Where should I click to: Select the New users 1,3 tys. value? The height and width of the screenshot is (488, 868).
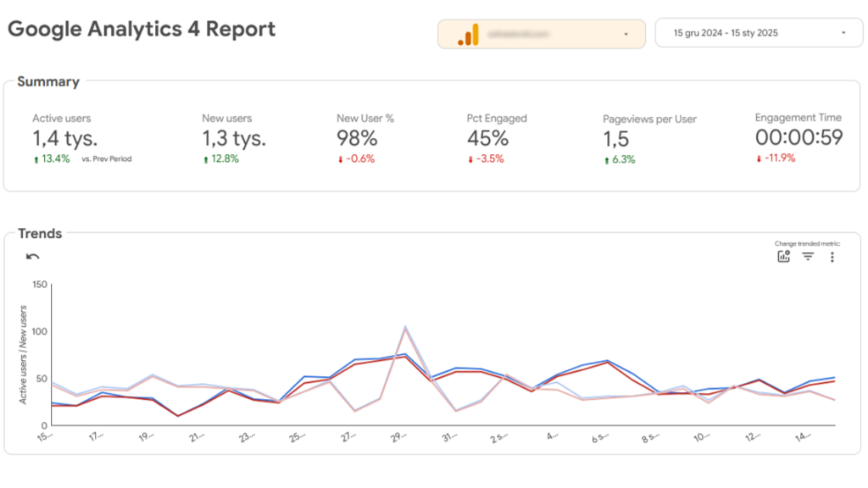[x=234, y=138]
